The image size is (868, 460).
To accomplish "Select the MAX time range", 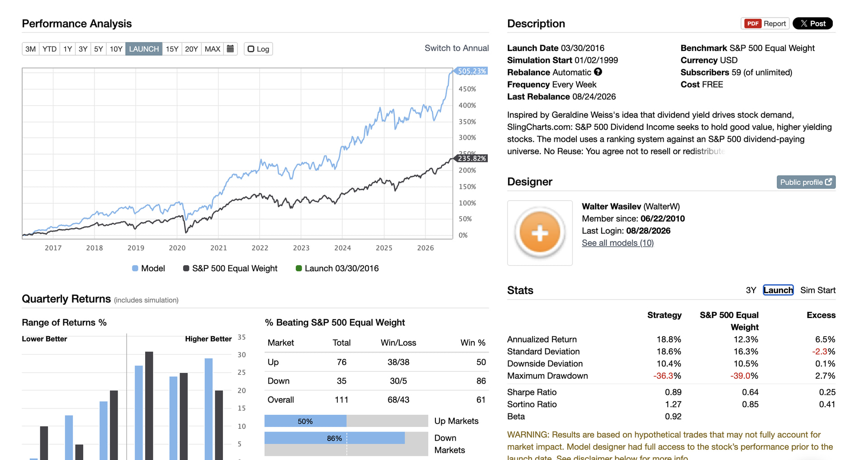I will tap(212, 49).
